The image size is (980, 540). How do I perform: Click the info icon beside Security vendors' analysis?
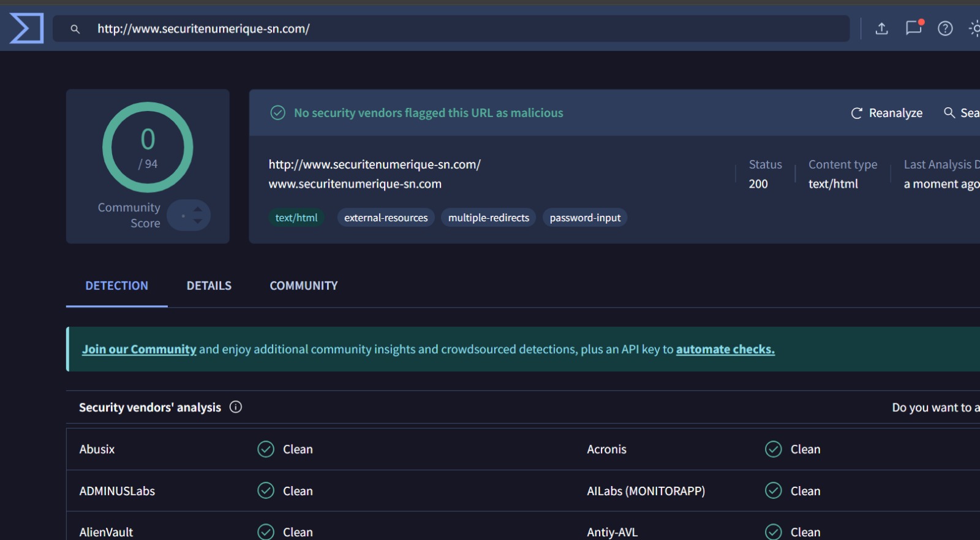click(236, 407)
